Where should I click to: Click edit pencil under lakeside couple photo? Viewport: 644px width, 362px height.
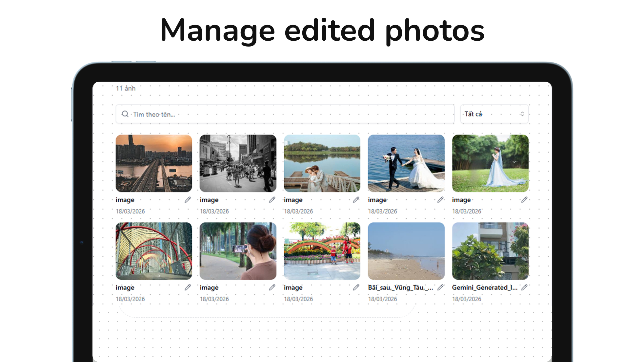pos(356,200)
